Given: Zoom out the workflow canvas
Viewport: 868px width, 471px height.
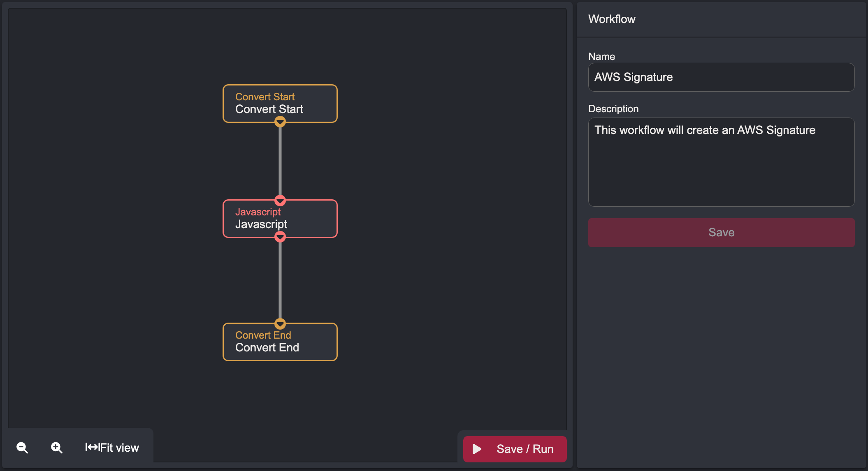Looking at the screenshot, I should tap(22, 448).
